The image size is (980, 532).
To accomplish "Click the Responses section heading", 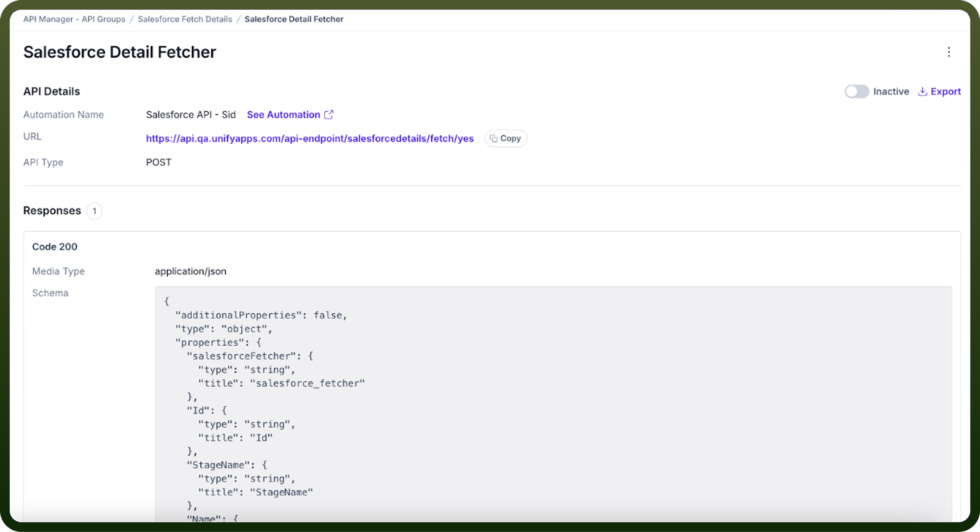I will point(52,211).
